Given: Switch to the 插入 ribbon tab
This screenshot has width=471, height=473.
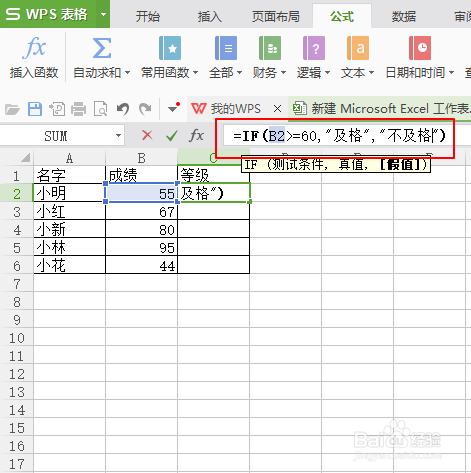Looking at the screenshot, I should (210, 16).
